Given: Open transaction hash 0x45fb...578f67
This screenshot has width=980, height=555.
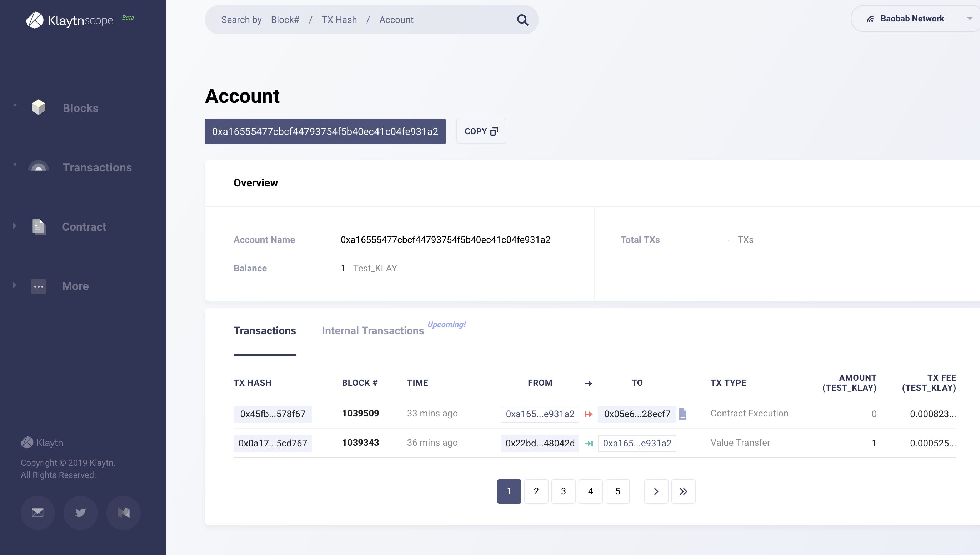Looking at the screenshot, I should [272, 414].
